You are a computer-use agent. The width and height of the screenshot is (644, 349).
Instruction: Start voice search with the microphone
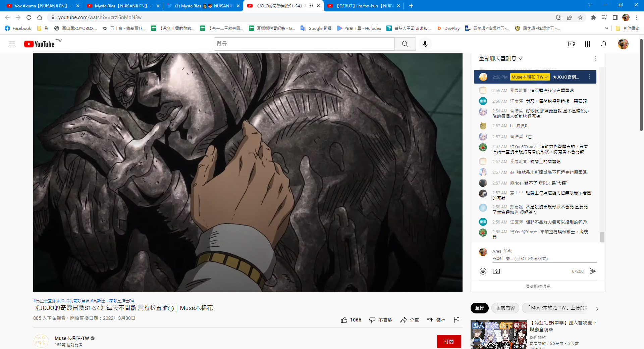click(425, 44)
